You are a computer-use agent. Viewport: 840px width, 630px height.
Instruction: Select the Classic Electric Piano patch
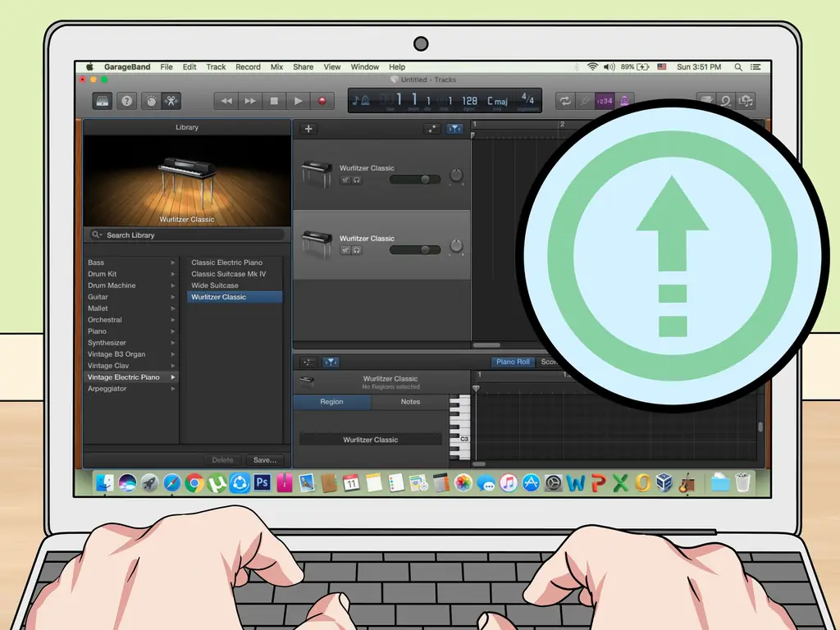235,262
